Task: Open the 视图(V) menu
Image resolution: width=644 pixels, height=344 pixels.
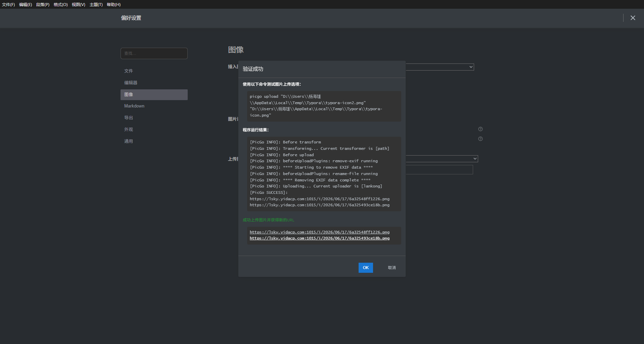Action: coord(79,5)
